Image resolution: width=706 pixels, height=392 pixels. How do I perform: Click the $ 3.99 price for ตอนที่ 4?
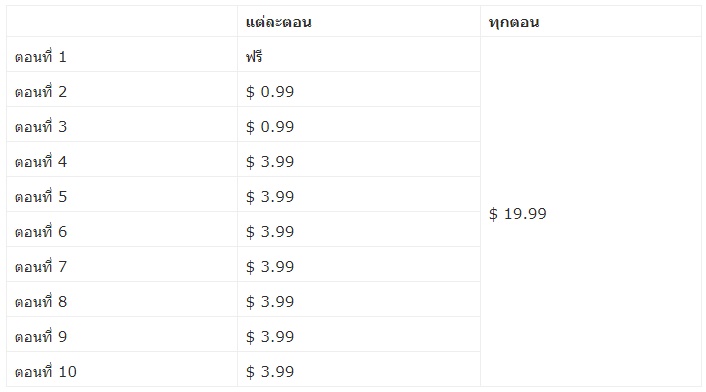(x=270, y=162)
